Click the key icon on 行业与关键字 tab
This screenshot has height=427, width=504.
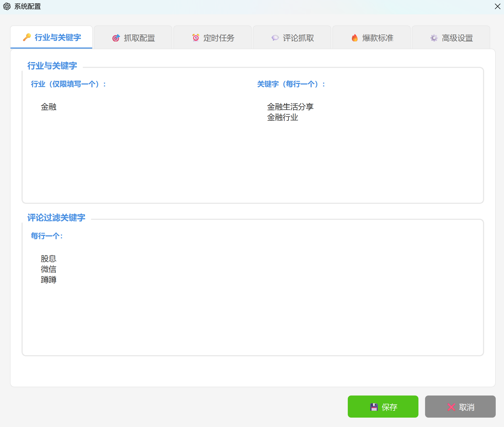point(27,38)
